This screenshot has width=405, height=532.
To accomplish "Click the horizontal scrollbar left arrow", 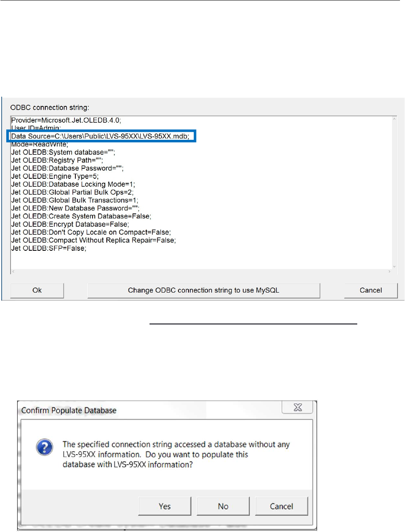I will click(13, 272).
